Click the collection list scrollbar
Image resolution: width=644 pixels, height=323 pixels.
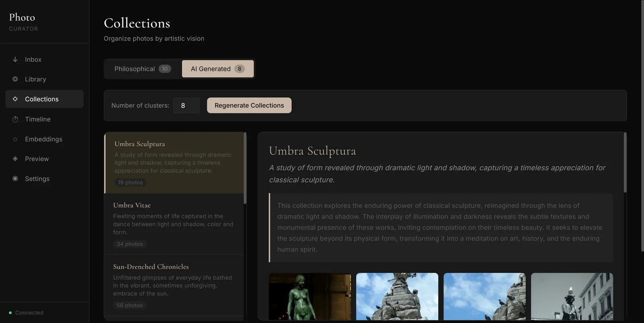245,168
